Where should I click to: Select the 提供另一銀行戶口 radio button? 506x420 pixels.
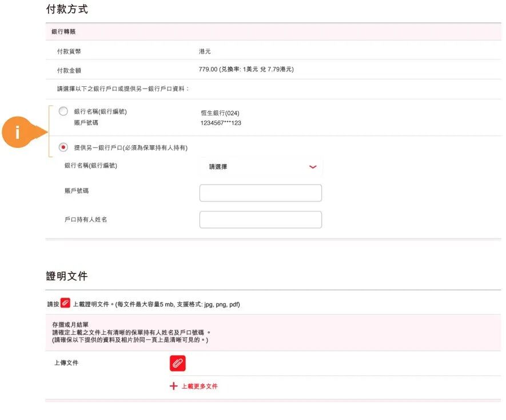coord(63,147)
